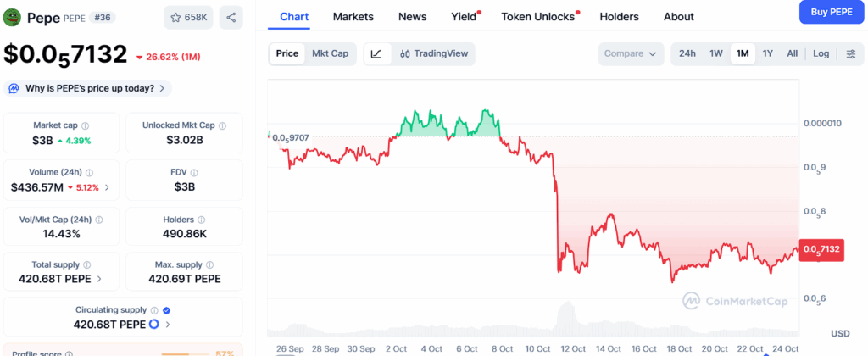The height and width of the screenshot is (356, 868).
Task: Click the Pepe frog logo
Action: (14, 17)
